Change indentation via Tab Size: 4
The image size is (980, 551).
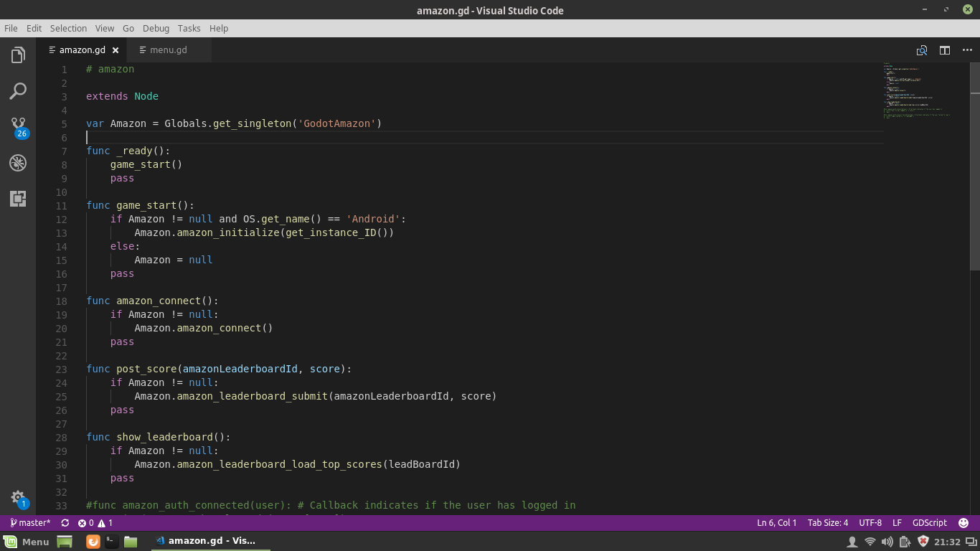click(x=828, y=523)
